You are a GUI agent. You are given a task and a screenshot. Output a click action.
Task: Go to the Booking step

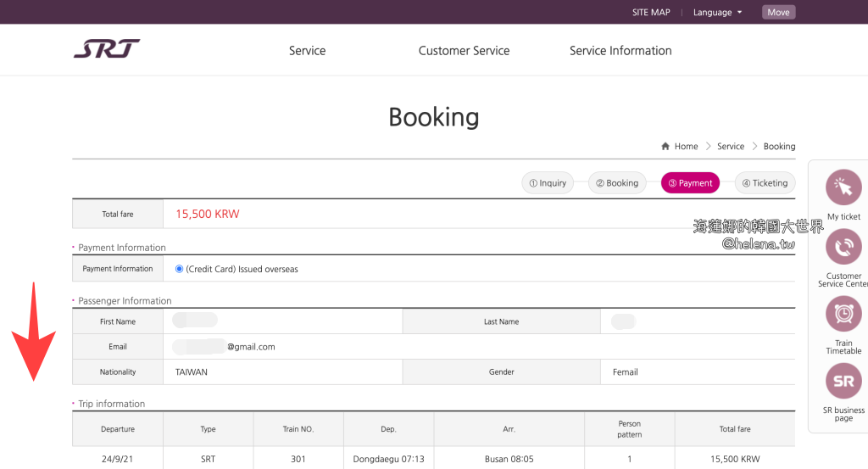click(x=617, y=183)
